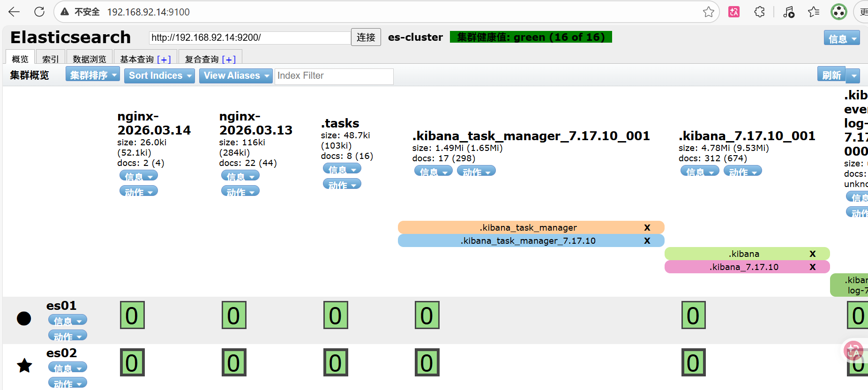Open the pink translate extension icon in toolbar
Viewport: 868px width, 390px height.
tap(734, 12)
